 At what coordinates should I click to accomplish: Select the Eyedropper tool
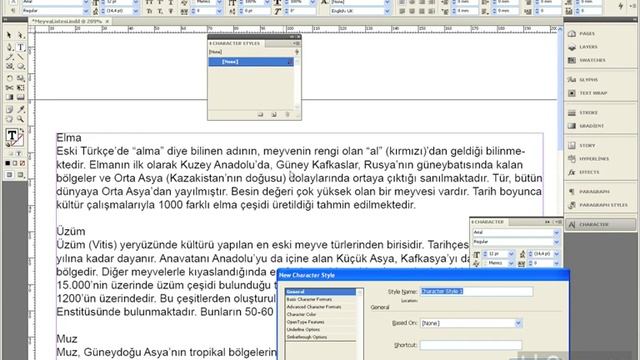click(20, 109)
